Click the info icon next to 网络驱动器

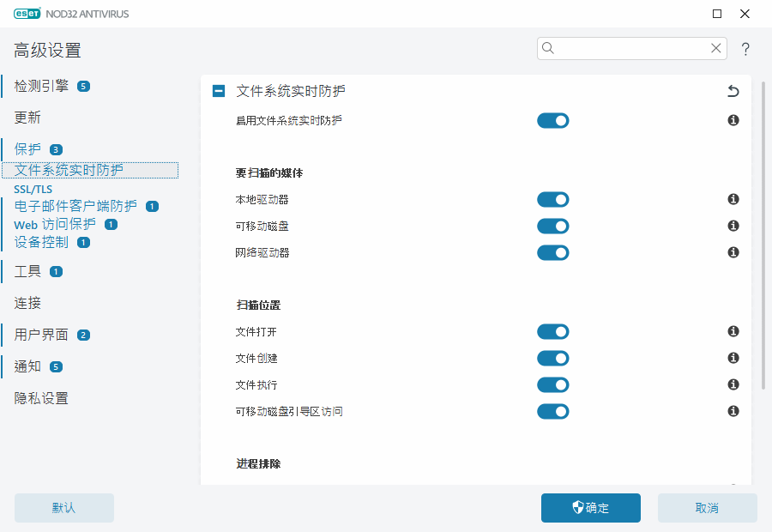pos(733,252)
